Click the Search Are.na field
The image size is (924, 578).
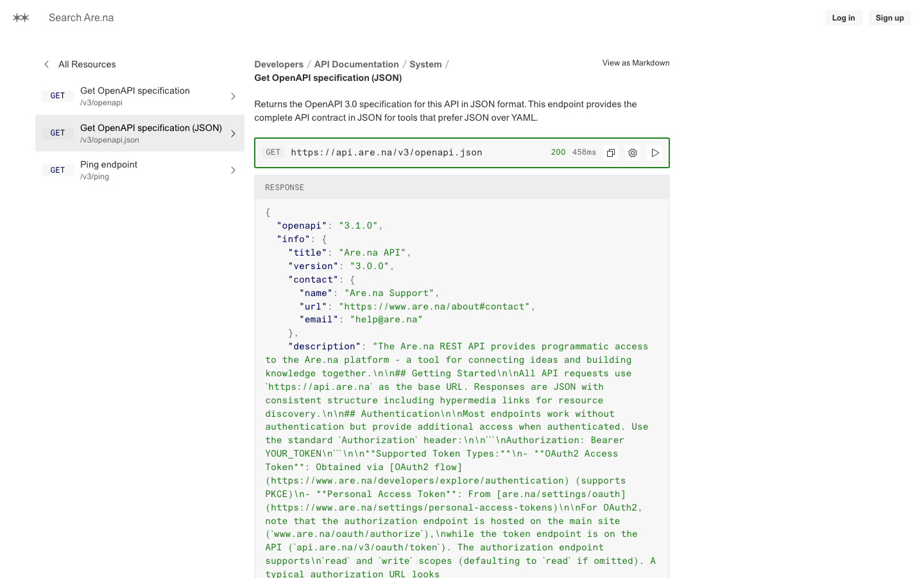pos(81,18)
